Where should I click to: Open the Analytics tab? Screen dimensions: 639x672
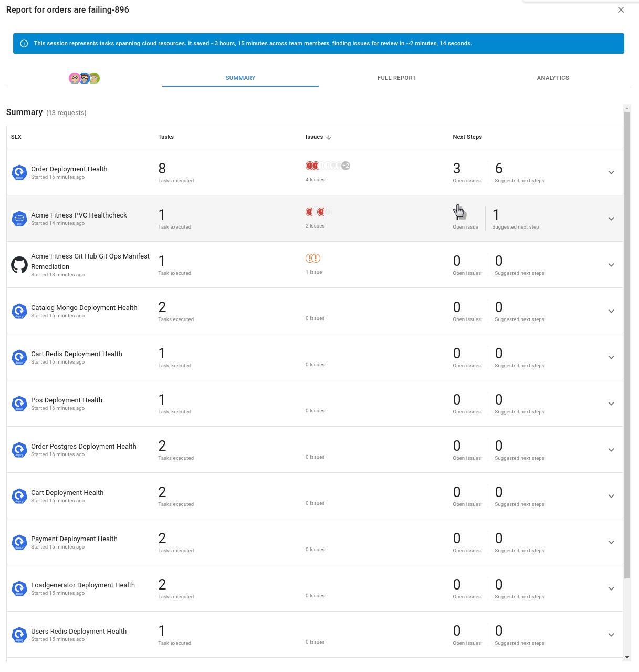click(x=552, y=78)
